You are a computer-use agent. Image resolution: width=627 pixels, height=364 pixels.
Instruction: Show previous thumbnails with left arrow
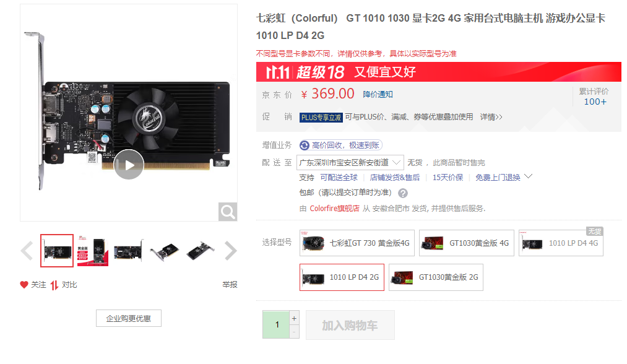tap(27, 251)
